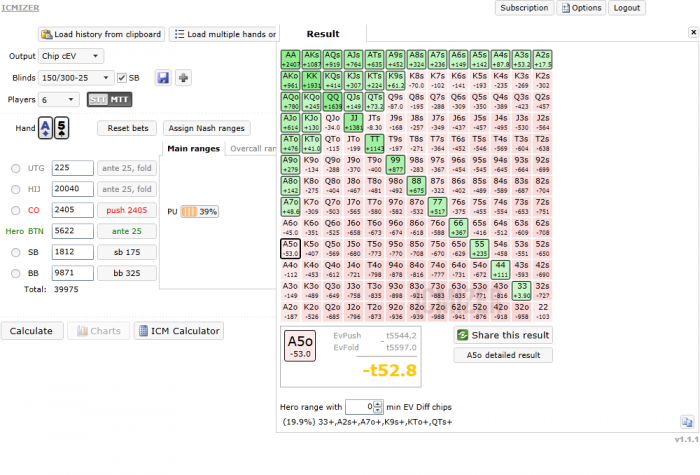The width and height of the screenshot is (700, 475).
Task: Click the Calculate button
Action: point(32,331)
